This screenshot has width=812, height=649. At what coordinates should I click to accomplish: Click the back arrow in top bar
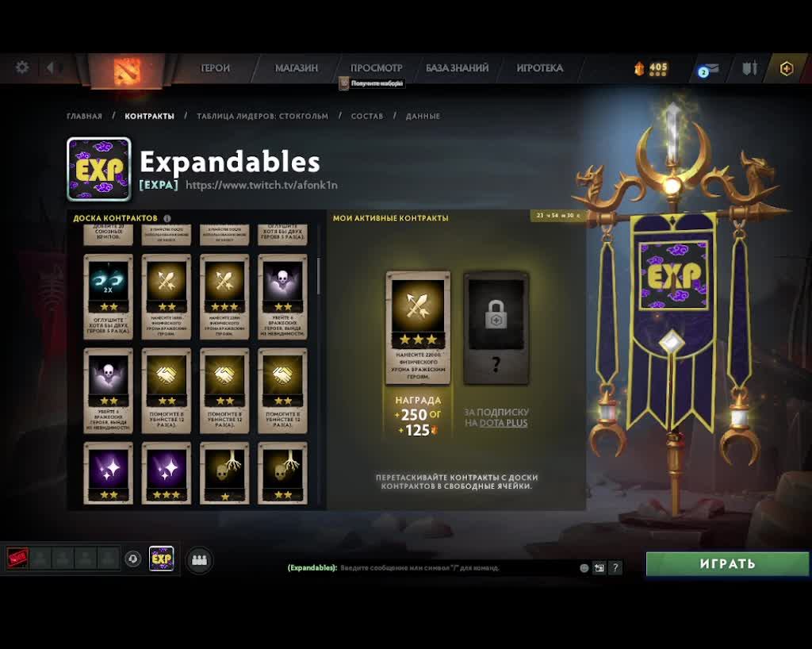pos(50,67)
